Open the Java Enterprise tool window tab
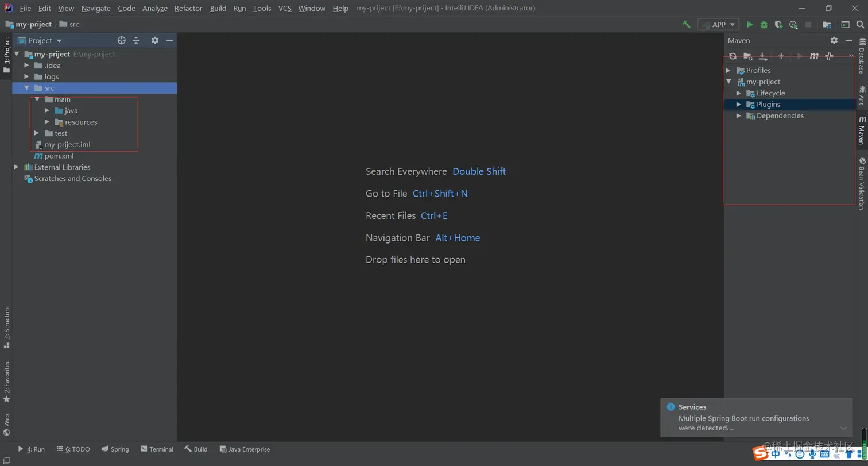The image size is (868, 466). click(x=244, y=449)
